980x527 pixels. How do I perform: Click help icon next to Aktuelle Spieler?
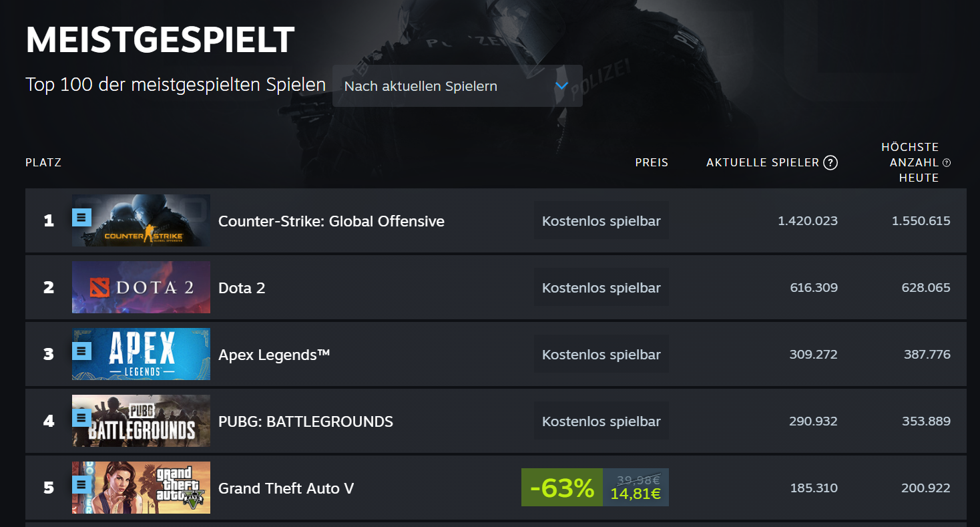click(830, 162)
